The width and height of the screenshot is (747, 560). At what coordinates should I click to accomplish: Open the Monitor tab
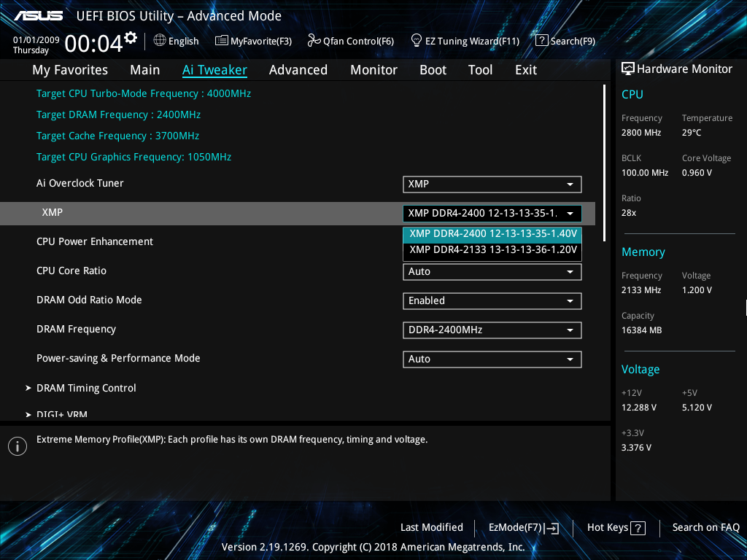tap(374, 70)
